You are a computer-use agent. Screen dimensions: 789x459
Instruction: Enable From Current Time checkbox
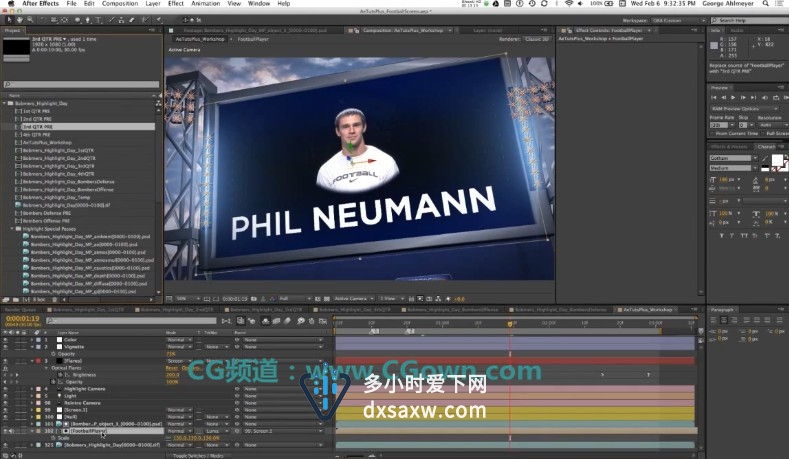[x=712, y=133]
